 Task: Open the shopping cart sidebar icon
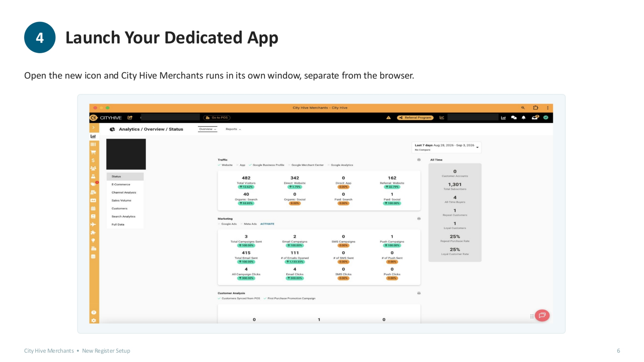coord(93,152)
